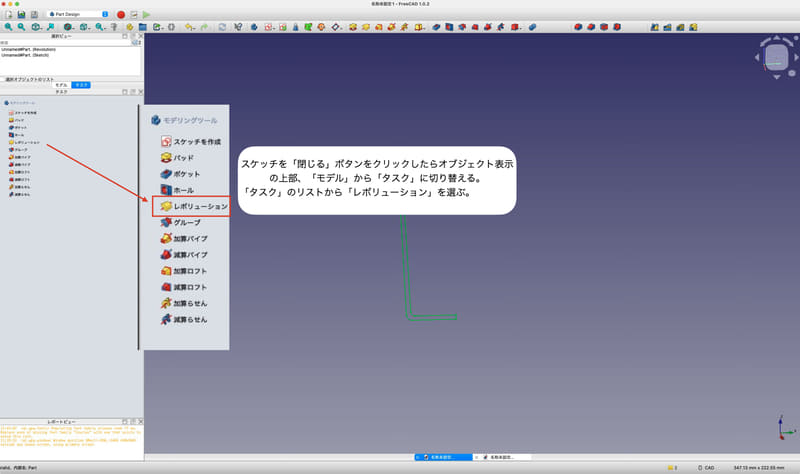This screenshot has width=800, height=474.
Task: Close the report view panel
Action: (141, 421)
